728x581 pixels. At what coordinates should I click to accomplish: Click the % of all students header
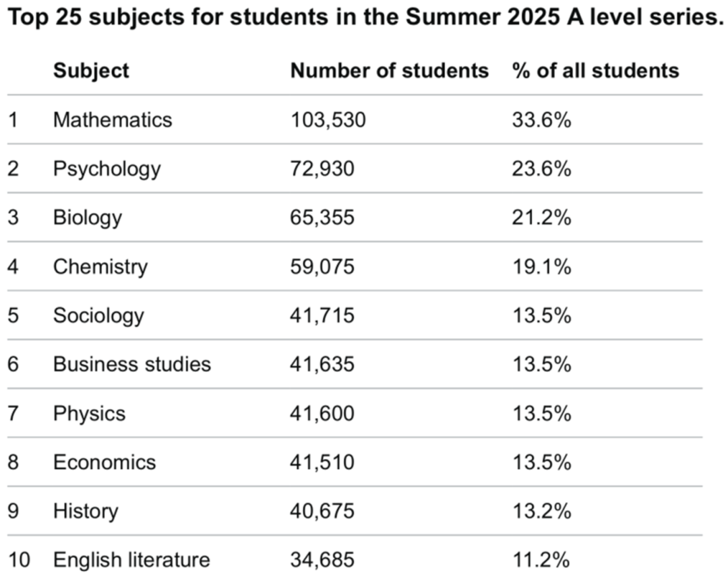point(595,71)
